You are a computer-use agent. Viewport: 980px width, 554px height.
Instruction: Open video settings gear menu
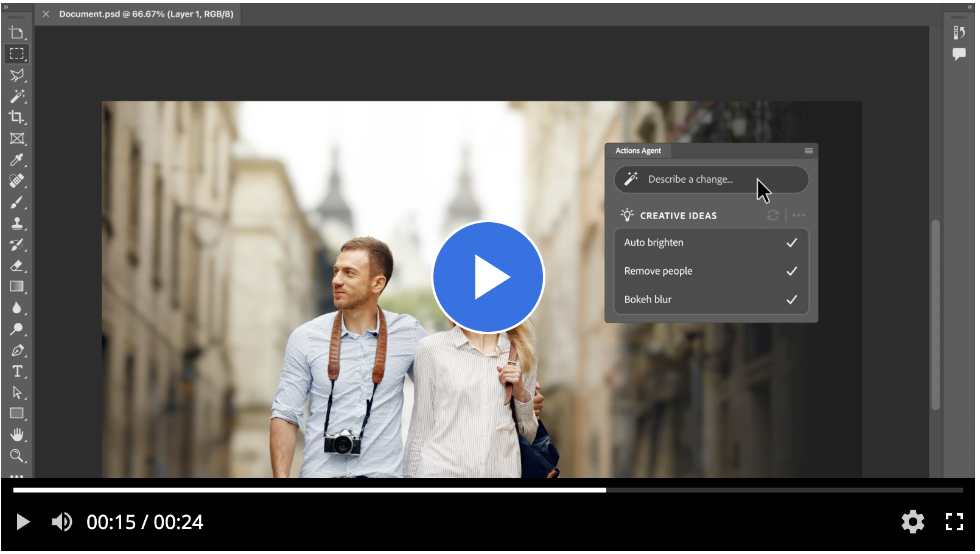[912, 522]
